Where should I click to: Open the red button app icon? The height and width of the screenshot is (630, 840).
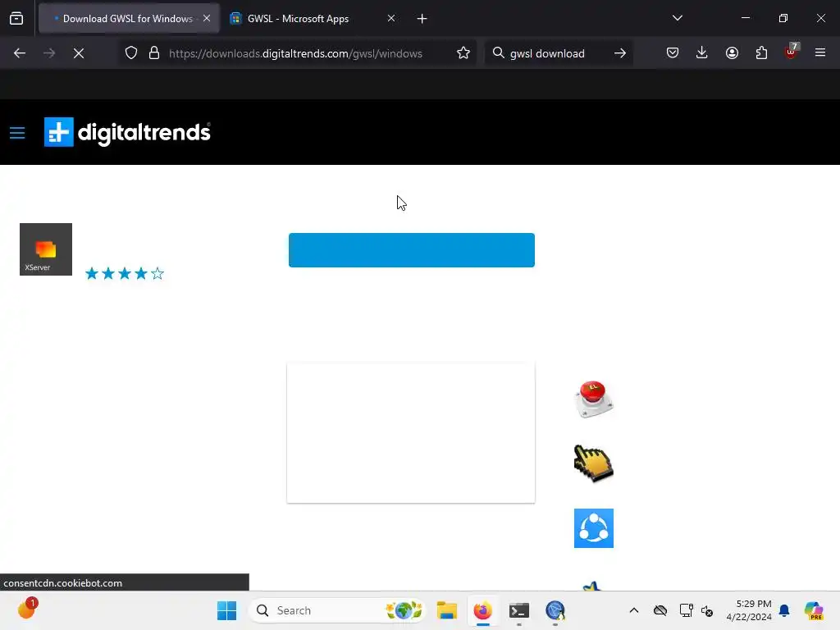[x=594, y=399]
